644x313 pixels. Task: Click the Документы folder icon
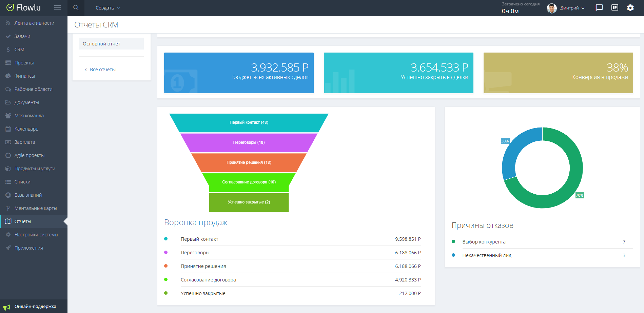pos(8,102)
